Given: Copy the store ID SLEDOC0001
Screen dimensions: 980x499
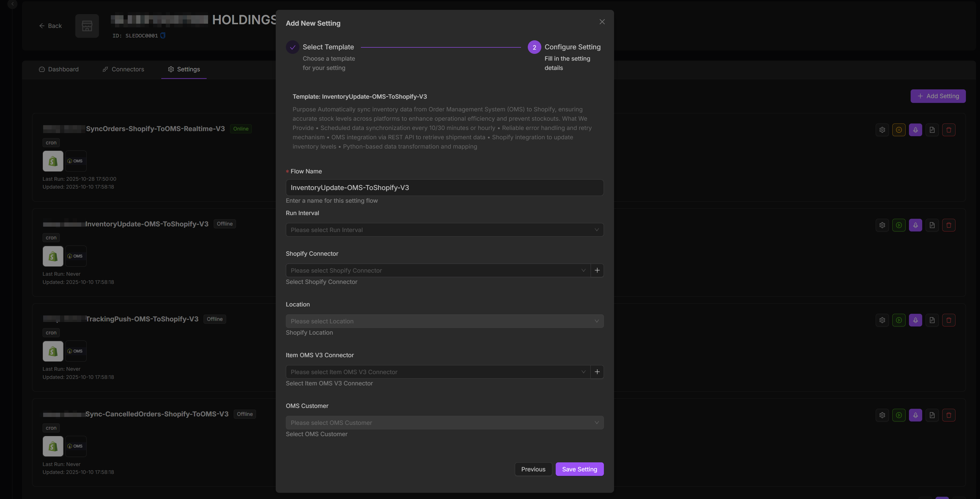Looking at the screenshot, I should click(163, 35).
